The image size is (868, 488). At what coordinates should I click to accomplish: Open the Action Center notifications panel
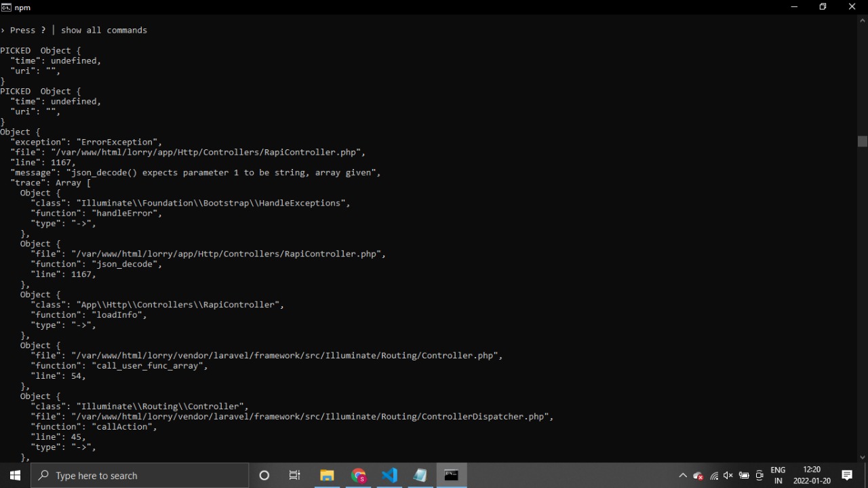[x=847, y=475]
